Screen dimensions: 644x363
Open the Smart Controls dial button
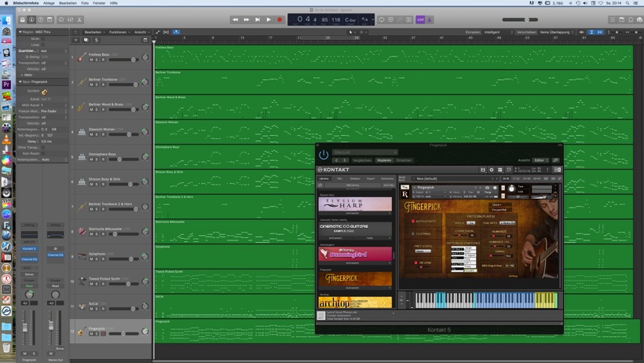tap(61, 20)
